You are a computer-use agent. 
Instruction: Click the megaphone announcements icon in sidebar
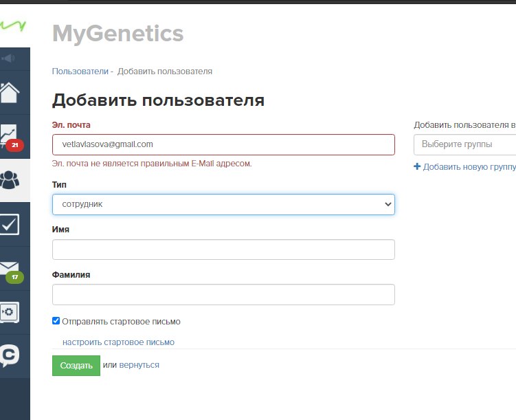pyautogui.click(x=8, y=58)
